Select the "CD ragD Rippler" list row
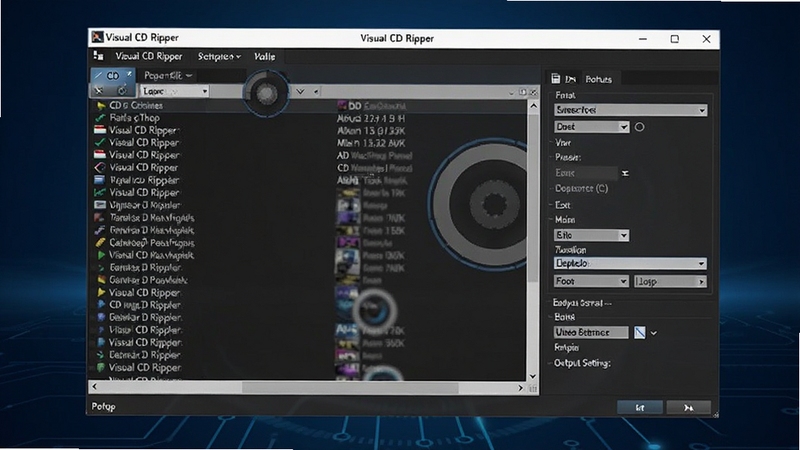 (x=145, y=305)
